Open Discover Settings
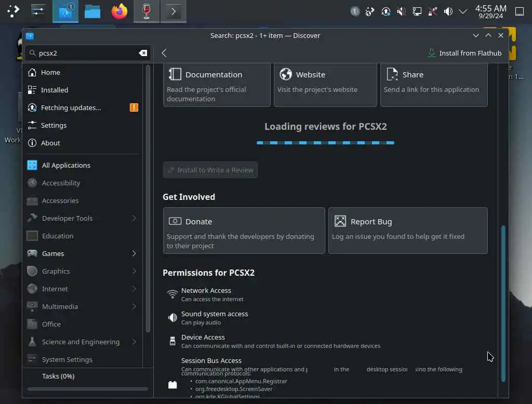Screen dimensions: 532x404 pos(83,125)
